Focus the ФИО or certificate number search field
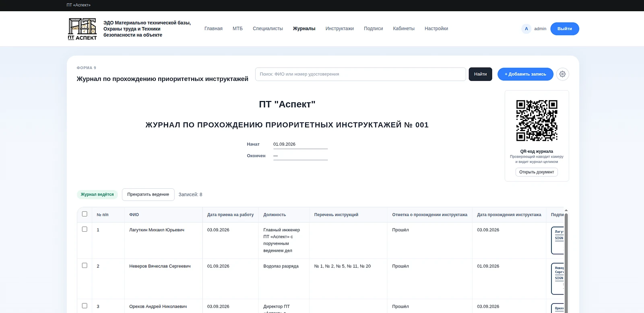 click(x=360, y=74)
